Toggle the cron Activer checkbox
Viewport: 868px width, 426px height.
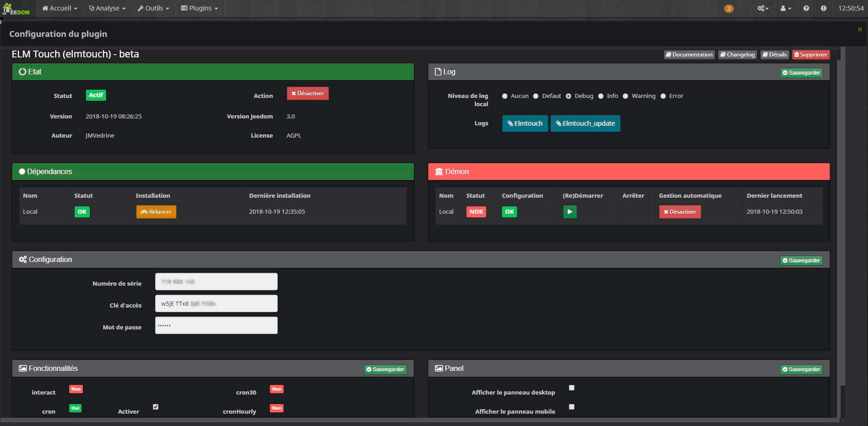pos(156,407)
